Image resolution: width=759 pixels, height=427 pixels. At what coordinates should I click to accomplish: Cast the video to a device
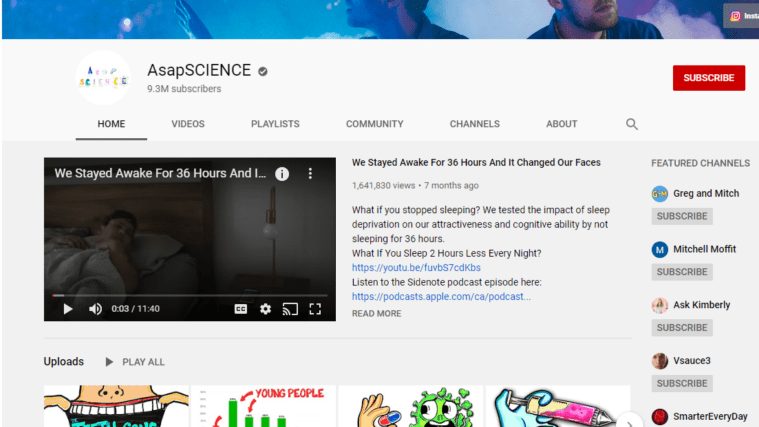coord(290,309)
